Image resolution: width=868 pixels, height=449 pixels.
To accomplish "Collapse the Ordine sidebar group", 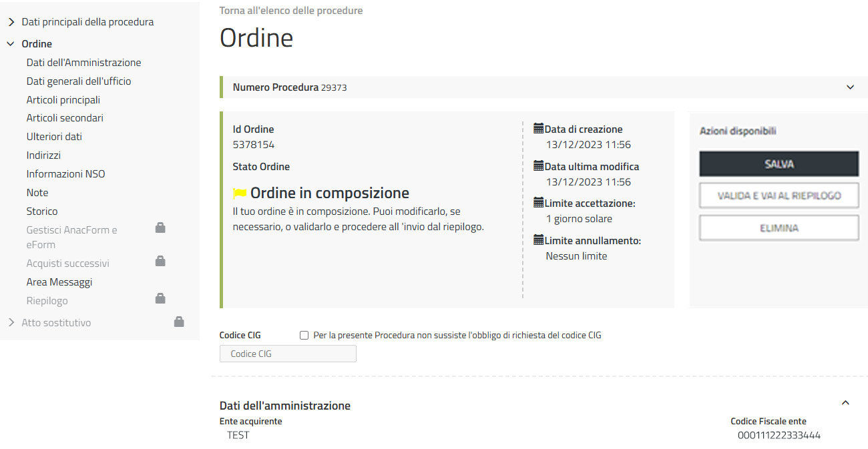I will click(x=11, y=44).
